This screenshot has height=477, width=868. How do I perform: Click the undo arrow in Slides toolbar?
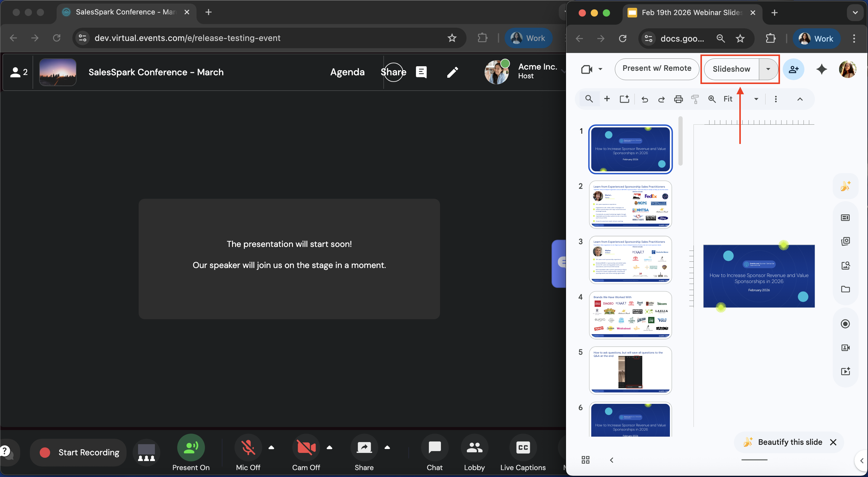coord(644,99)
